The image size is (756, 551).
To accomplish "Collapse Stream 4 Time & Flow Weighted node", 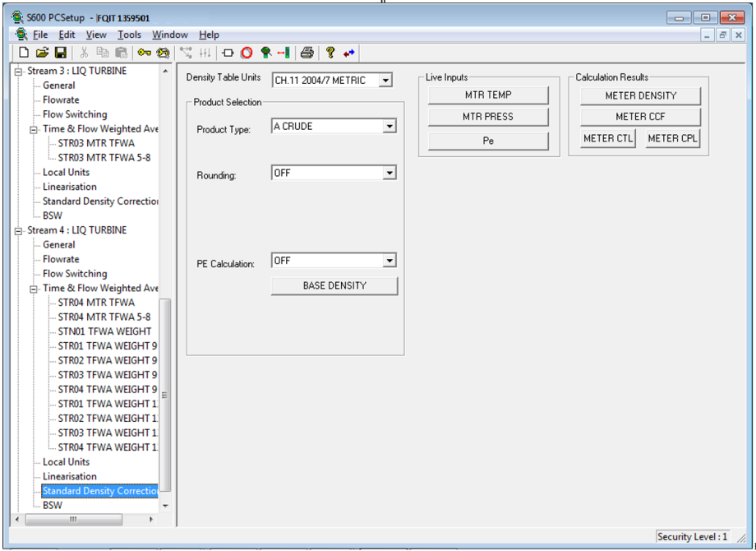I will coord(34,289).
